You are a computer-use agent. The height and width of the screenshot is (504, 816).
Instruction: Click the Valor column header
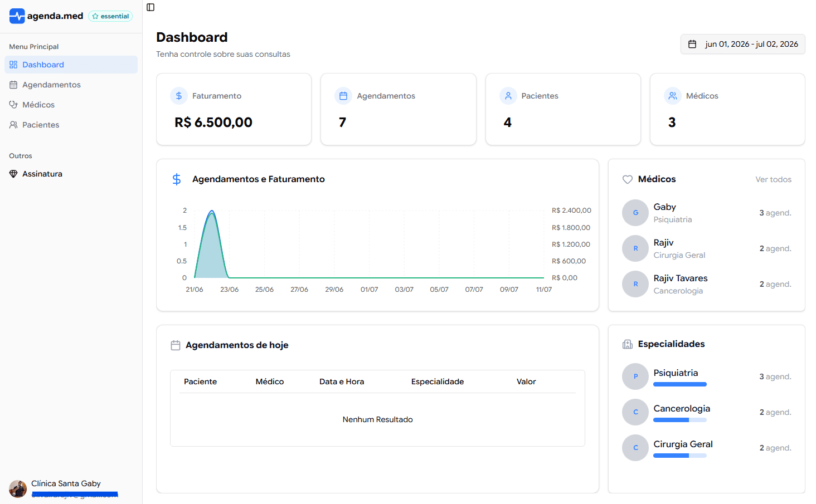526,381
